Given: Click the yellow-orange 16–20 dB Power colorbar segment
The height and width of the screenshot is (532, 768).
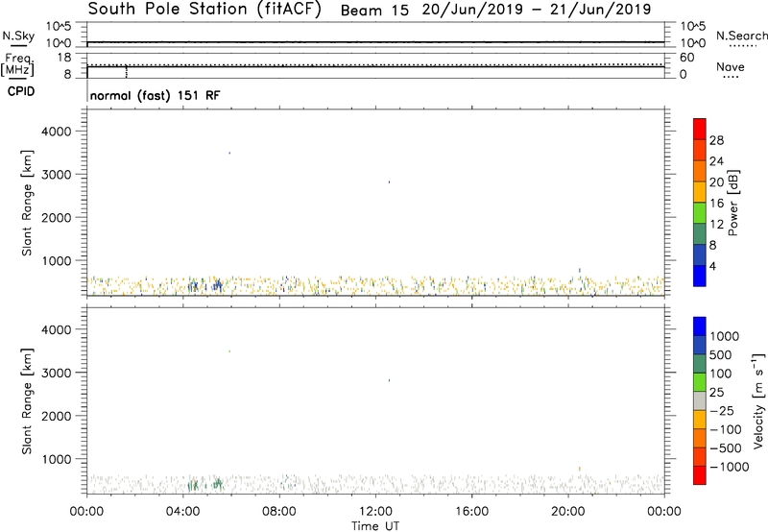Looking at the screenshot, I should (700, 191).
